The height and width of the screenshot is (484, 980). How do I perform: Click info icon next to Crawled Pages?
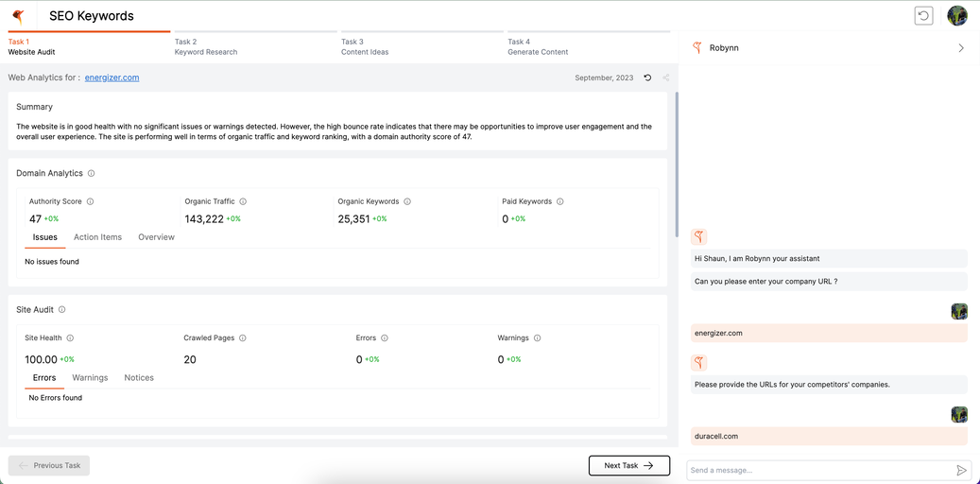coord(243,337)
